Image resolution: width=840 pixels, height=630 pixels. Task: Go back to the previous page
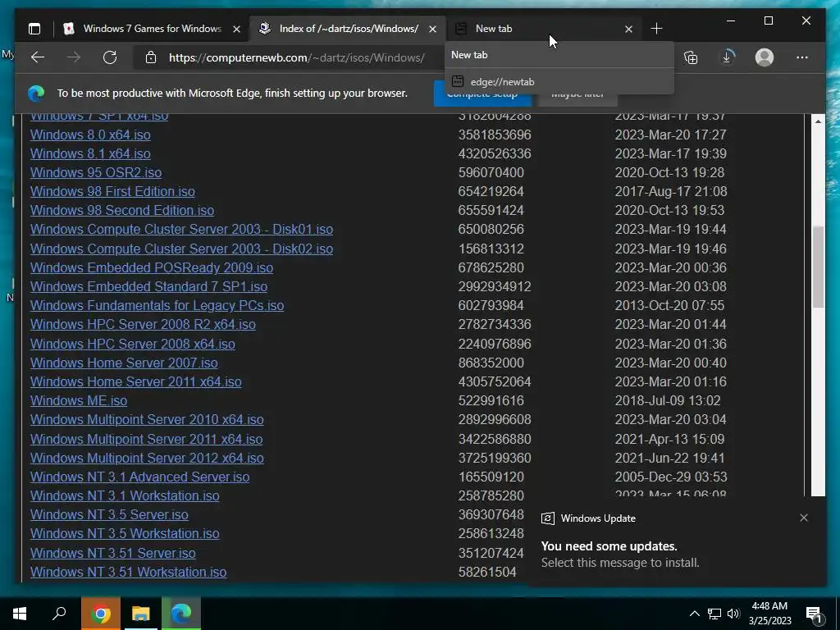[38, 57]
